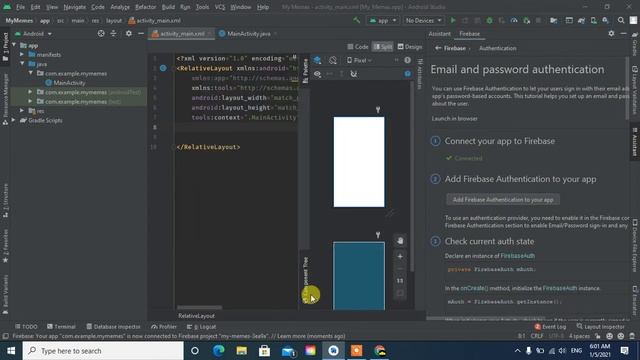
Task: Open the Search Everywhere magnifier icon
Action: click(x=621, y=20)
